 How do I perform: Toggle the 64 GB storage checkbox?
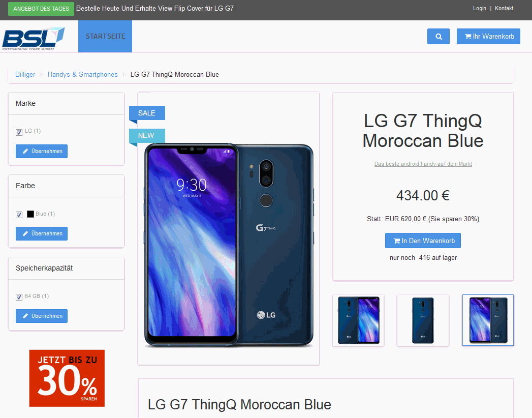(x=19, y=297)
